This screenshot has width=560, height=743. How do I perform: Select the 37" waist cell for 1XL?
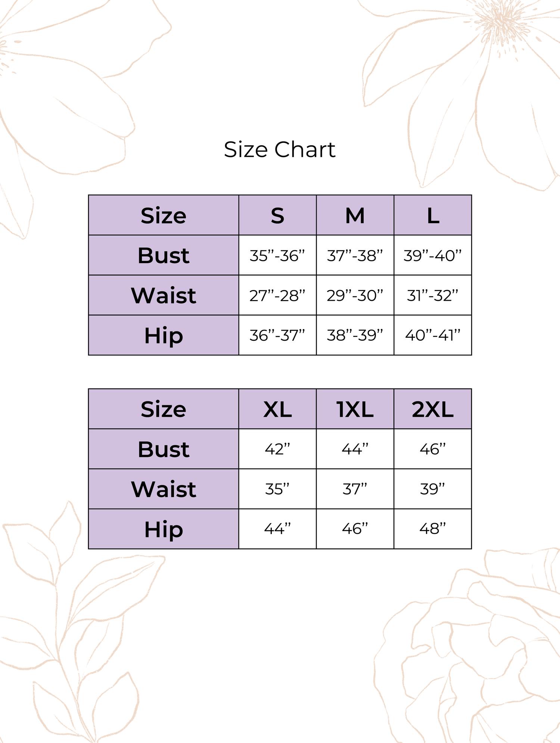pos(355,489)
